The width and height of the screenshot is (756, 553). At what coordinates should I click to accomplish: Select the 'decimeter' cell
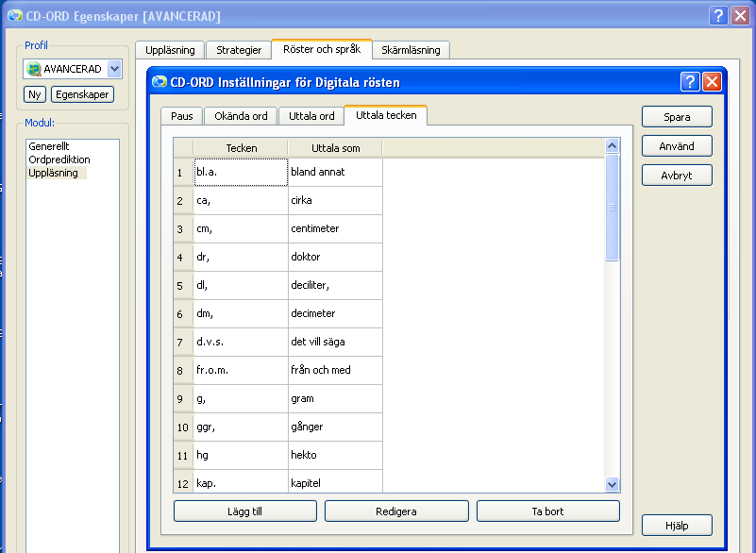click(x=336, y=314)
